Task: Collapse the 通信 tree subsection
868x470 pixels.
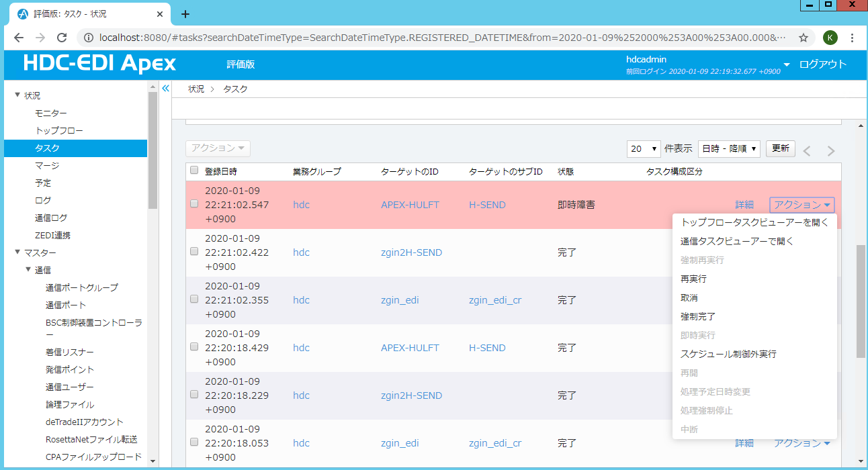Action: tap(28, 270)
